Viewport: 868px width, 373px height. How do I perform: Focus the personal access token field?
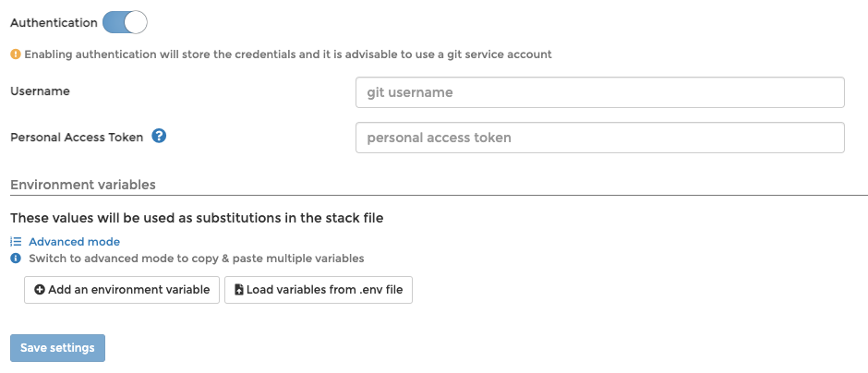[599, 138]
